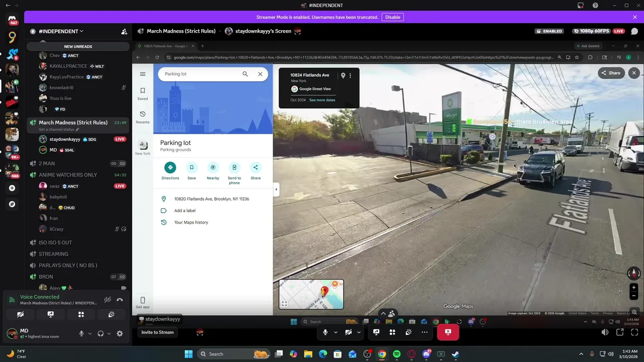Open the Discover servers compass icon

(12, 204)
